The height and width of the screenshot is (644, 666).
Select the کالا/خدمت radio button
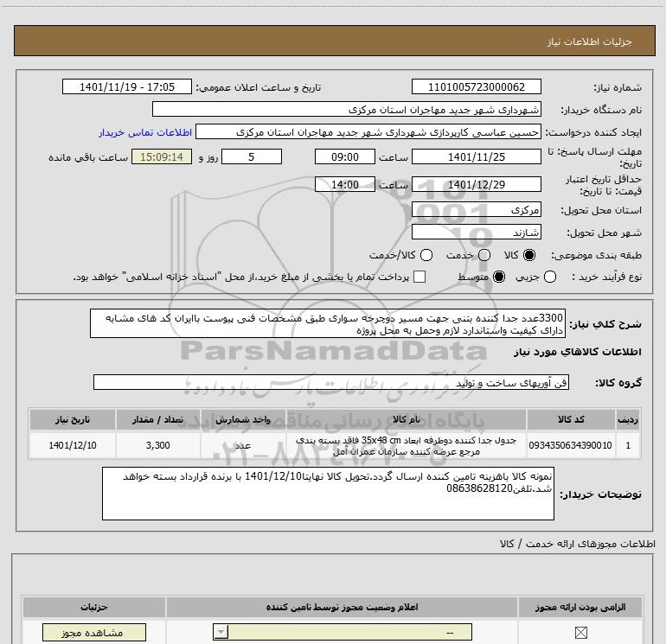click(x=426, y=255)
